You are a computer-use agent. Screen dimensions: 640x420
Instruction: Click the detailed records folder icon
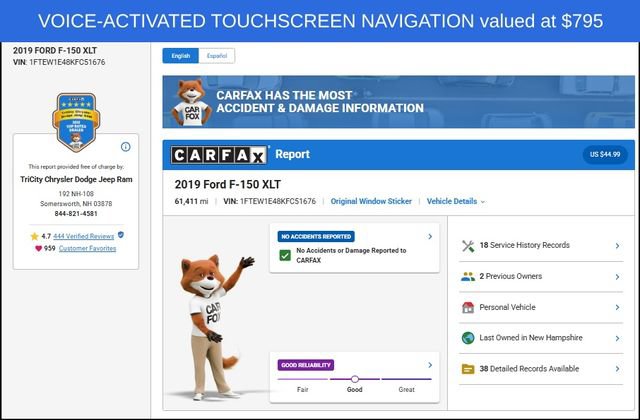coord(468,369)
